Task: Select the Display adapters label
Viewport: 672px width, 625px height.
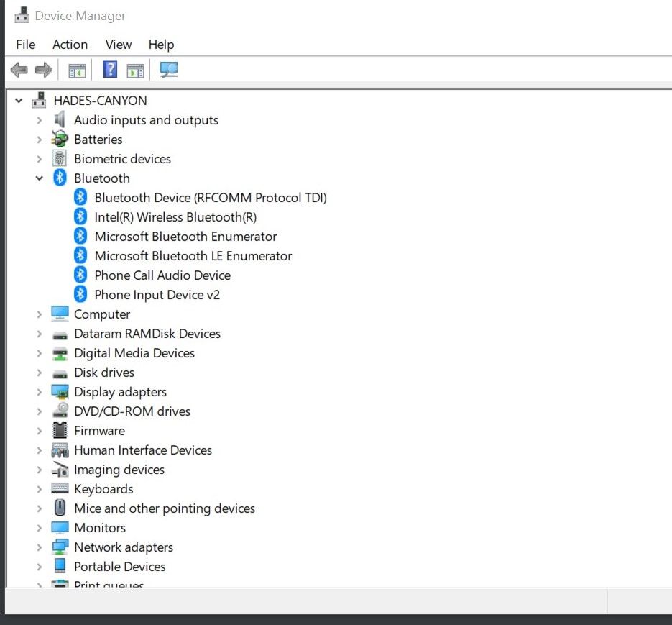Action: click(121, 392)
